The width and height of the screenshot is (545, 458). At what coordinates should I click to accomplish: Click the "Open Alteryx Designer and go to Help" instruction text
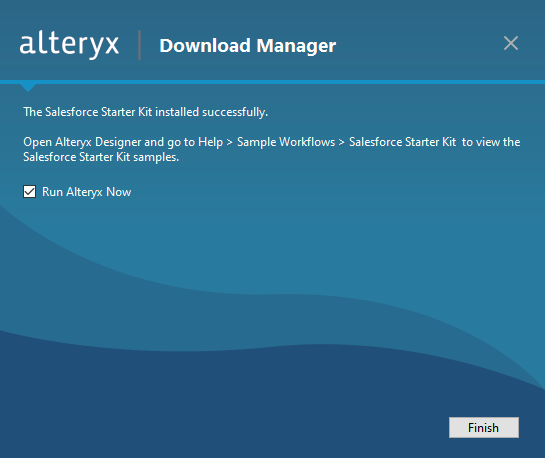tap(271, 149)
